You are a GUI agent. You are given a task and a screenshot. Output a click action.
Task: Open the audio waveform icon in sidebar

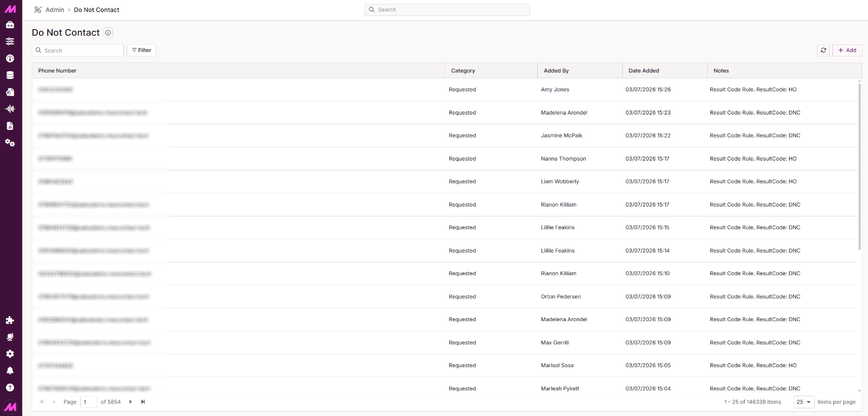pos(10,109)
